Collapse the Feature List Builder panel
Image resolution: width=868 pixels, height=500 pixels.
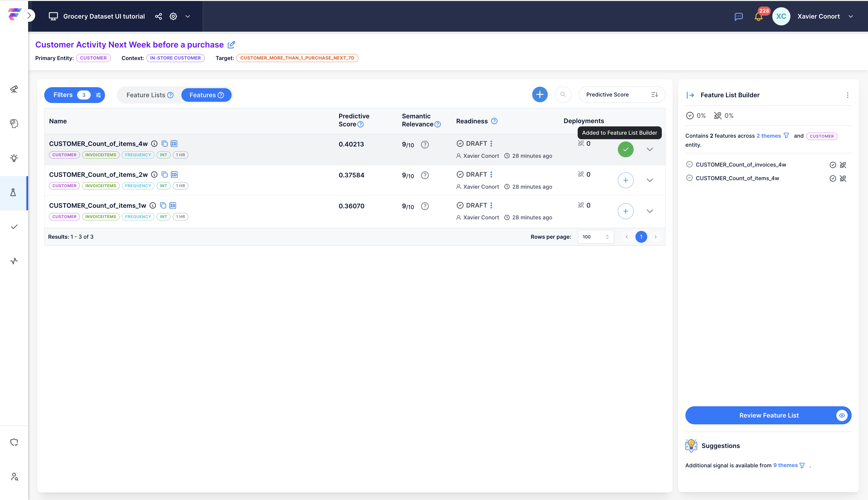(x=690, y=95)
